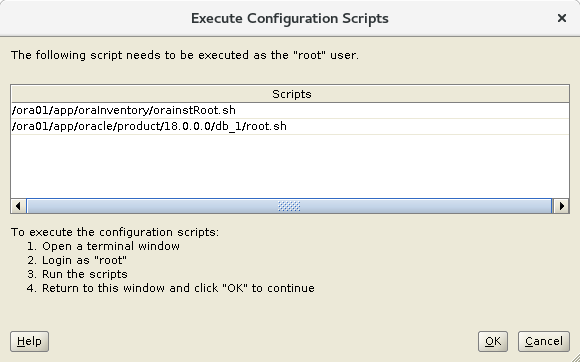Click the Execute Configuration Scripts title bar

pos(290,18)
